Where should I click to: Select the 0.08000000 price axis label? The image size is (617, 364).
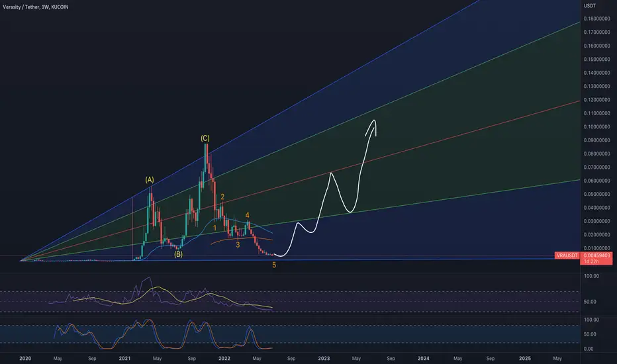coord(596,154)
